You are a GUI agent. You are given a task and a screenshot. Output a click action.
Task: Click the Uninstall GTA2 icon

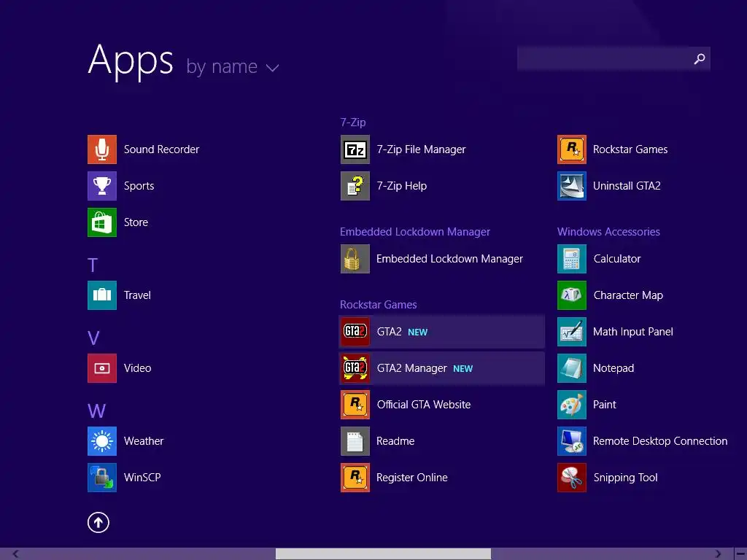(x=572, y=186)
